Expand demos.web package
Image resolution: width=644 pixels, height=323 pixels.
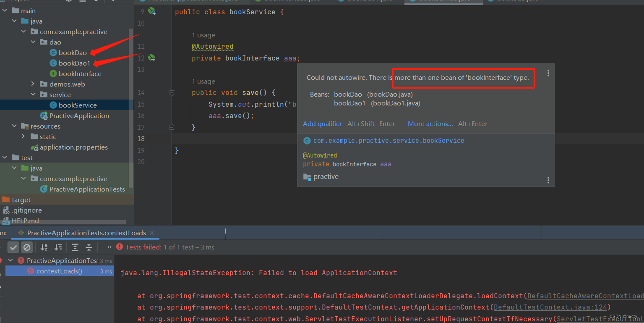33,84
